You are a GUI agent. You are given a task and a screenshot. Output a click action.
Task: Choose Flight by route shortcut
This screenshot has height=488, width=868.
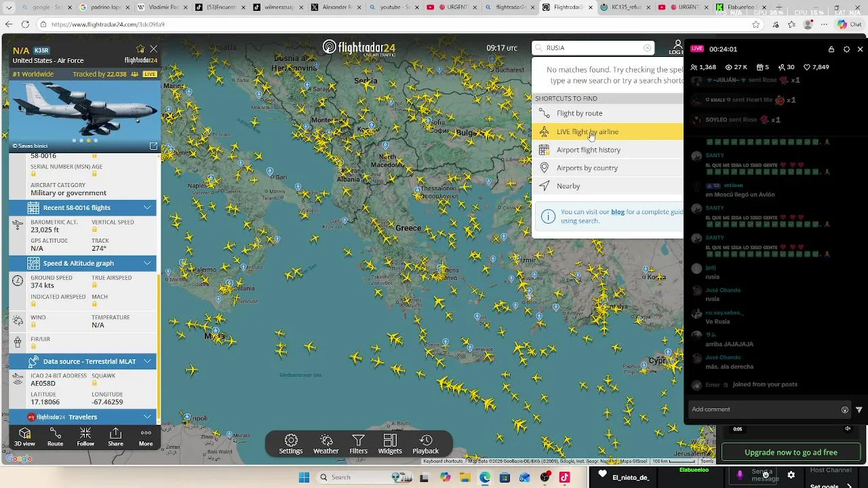[x=608, y=113]
